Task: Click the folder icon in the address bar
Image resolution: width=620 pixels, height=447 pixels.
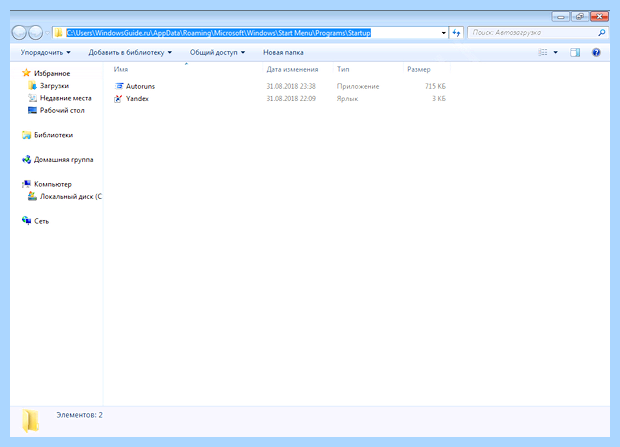Action: click(59, 33)
